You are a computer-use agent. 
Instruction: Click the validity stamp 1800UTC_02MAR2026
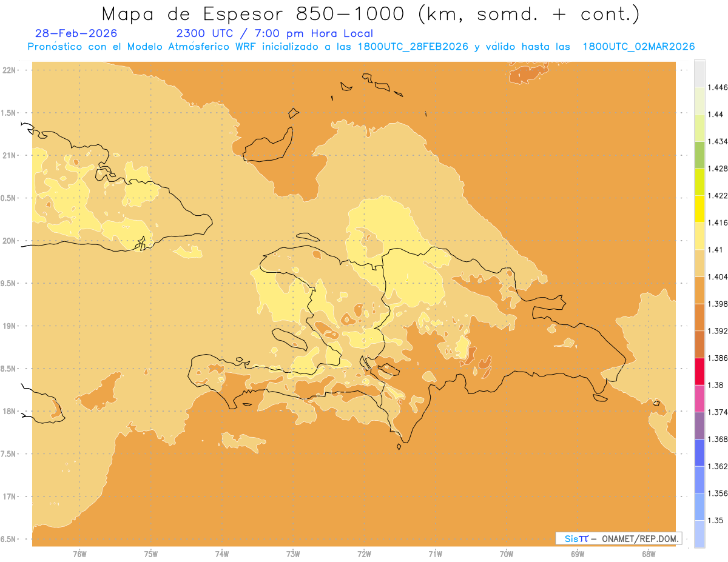click(639, 47)
